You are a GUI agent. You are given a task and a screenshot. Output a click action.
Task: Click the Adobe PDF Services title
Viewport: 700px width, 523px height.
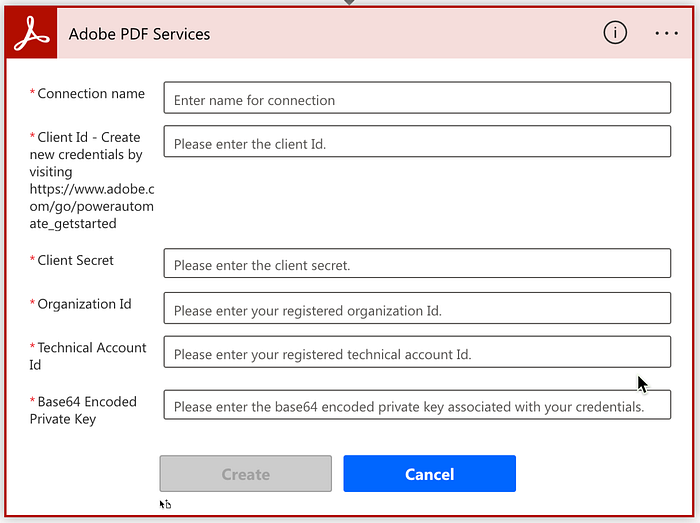click(139, 34)
